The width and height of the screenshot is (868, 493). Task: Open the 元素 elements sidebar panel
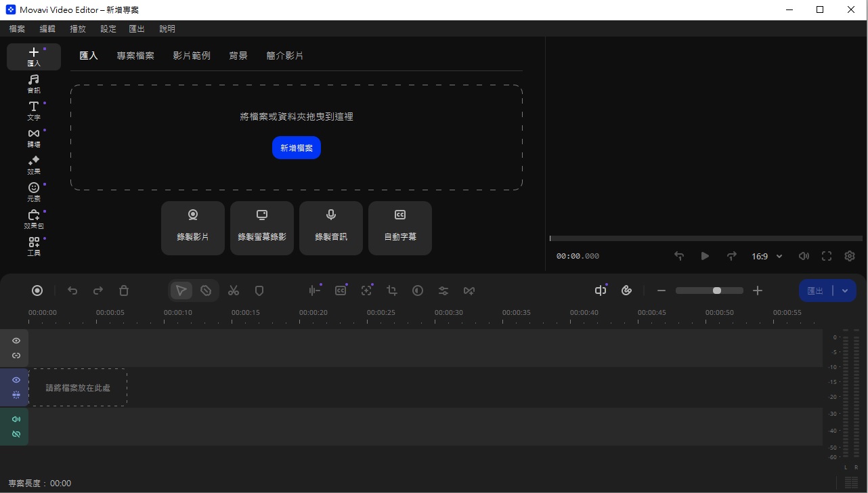pos(33,192)
